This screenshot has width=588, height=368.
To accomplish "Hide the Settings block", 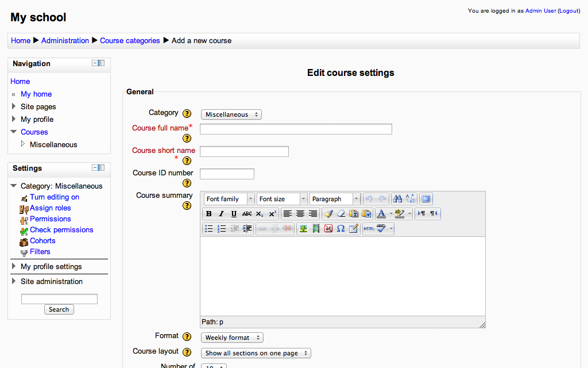I will [x=95, y=168].
